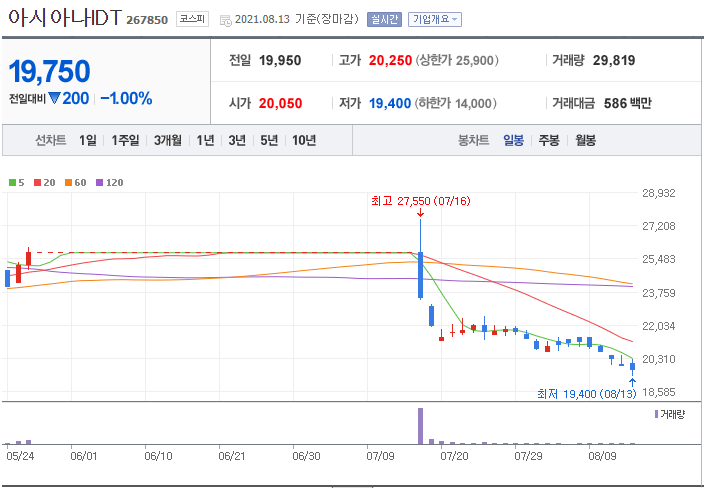Click the 28,932 price axis label
This screenshot has height=488, width=704.
pos(660,193)
